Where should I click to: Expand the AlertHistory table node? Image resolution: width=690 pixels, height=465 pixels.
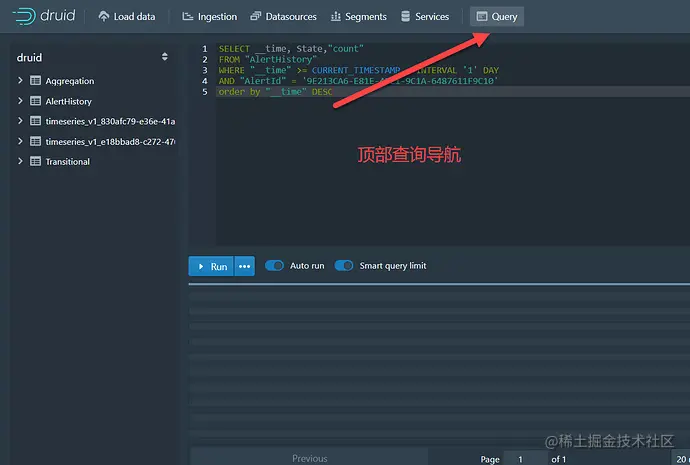click(20, 100)
